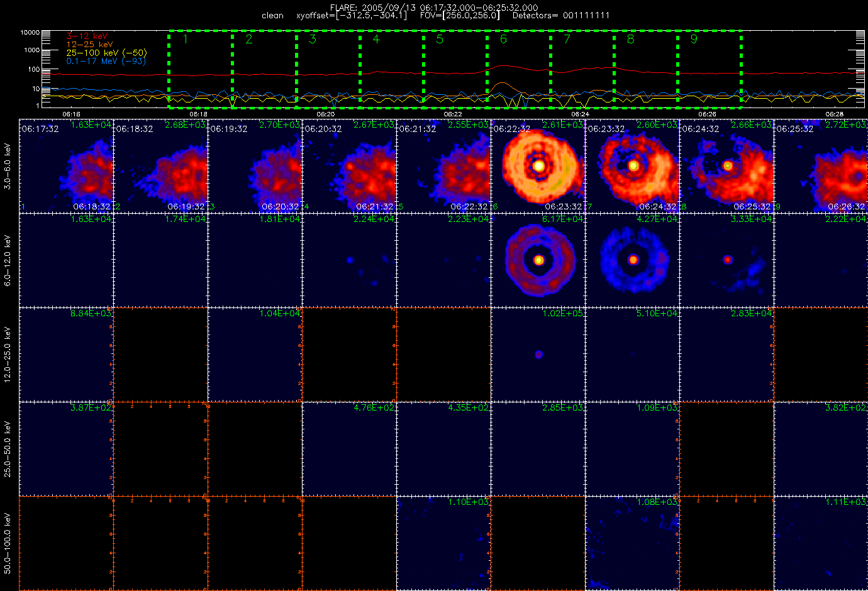The image size is (868, 591).
Task: Click the peak value '3.33E+04'
Action: point(752,219)
